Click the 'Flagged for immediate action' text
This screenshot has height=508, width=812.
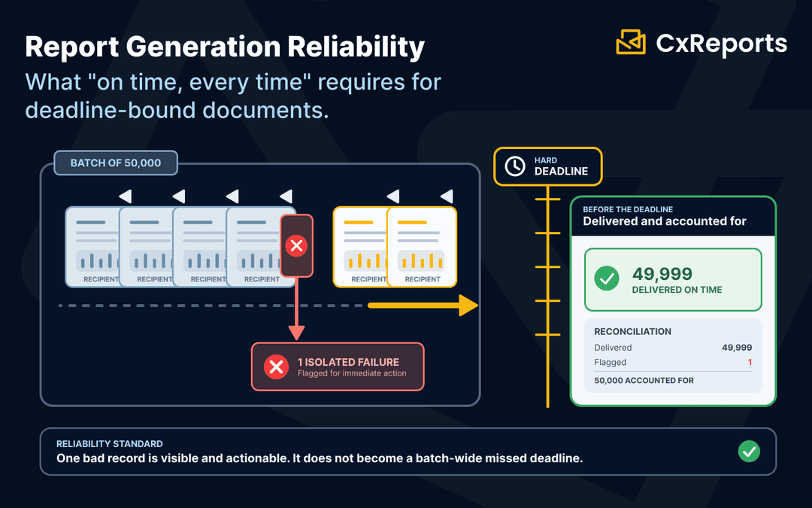coord(352,373)
